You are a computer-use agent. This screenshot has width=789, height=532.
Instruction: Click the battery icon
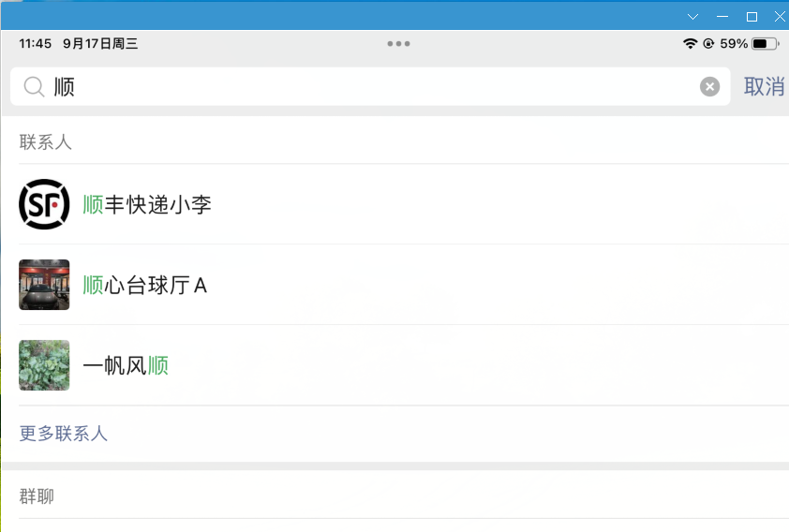(x=765, y=44)
